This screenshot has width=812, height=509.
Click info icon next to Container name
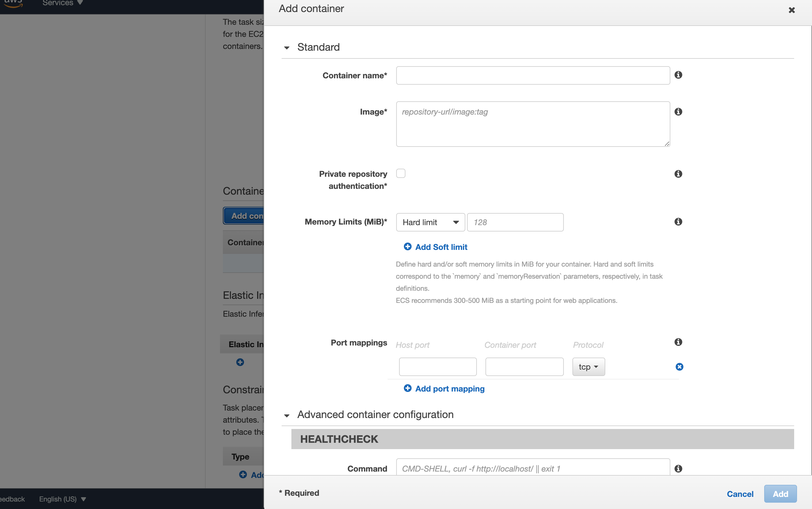click(678, 75)
